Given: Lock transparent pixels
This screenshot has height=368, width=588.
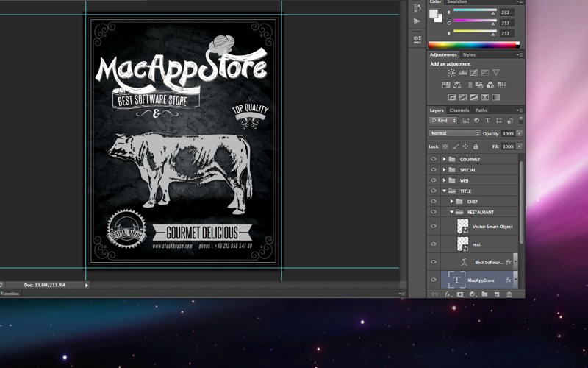Looking at the screenshot, I should coord(445,146).
